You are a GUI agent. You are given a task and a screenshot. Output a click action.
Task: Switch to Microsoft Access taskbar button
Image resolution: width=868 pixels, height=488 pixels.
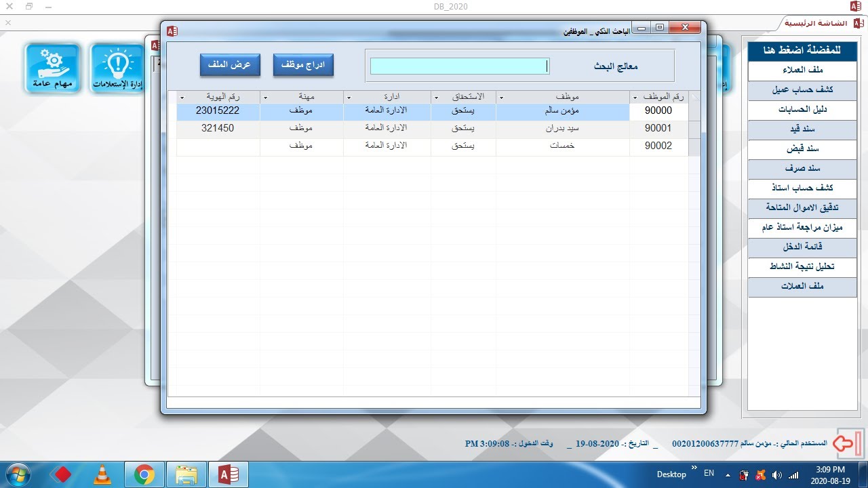click(228, 474)
